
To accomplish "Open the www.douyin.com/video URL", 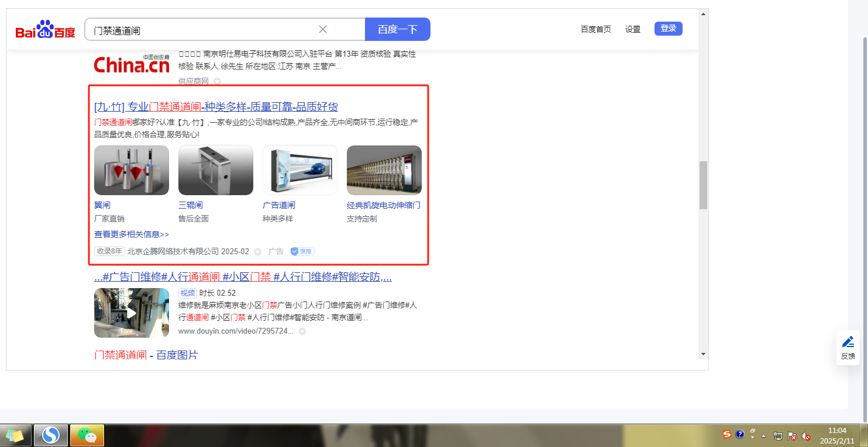I will 236,331.
